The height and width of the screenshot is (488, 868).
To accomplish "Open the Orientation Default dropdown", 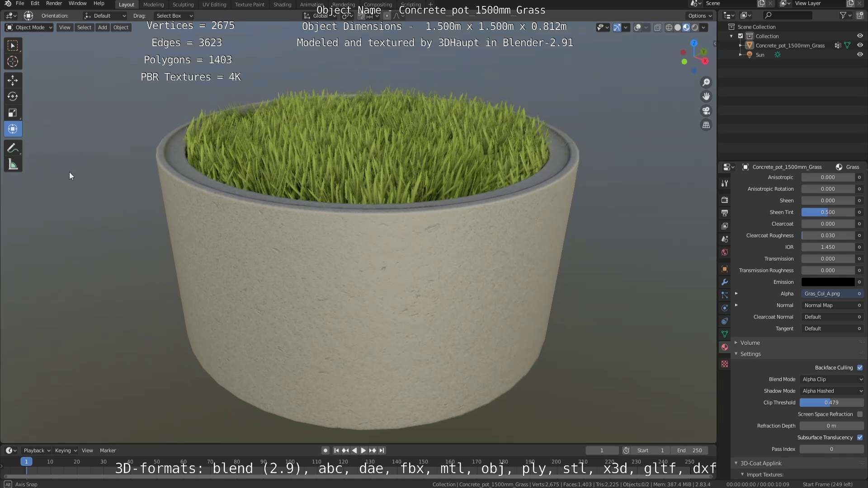I will (105, 16).
